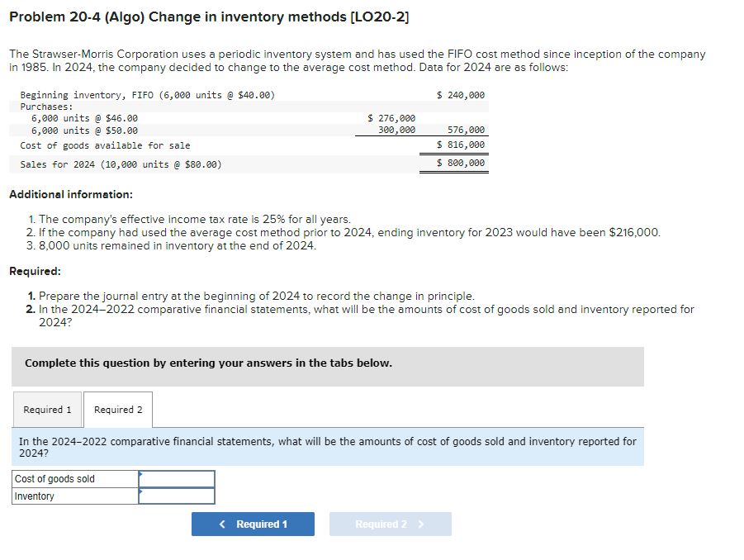Click the Cost of goods sold row label
744x560 pixels.
pos(56,479)
